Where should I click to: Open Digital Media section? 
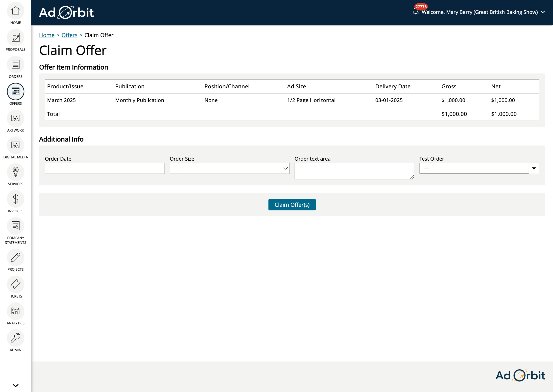pos(16,145)
